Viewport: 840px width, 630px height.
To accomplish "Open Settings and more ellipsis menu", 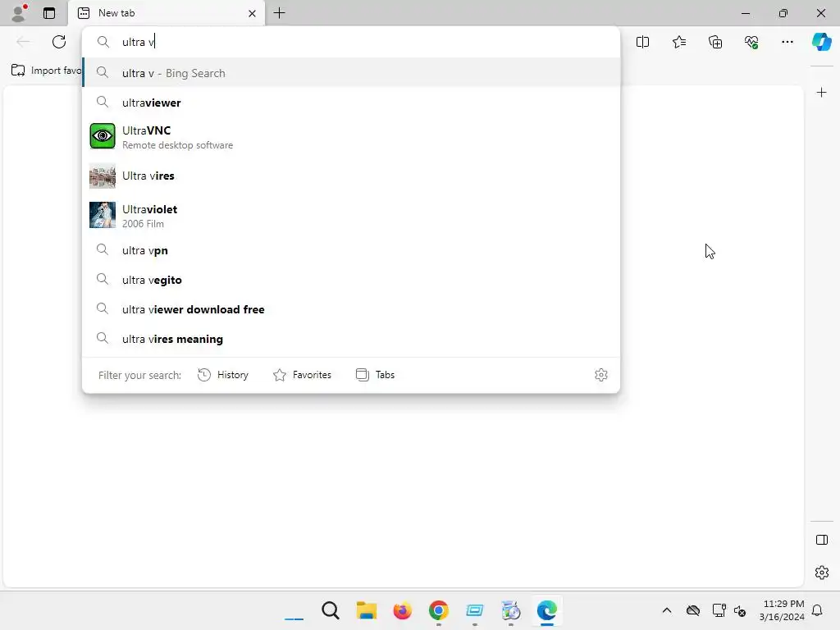I will click(x=787, y=42).
